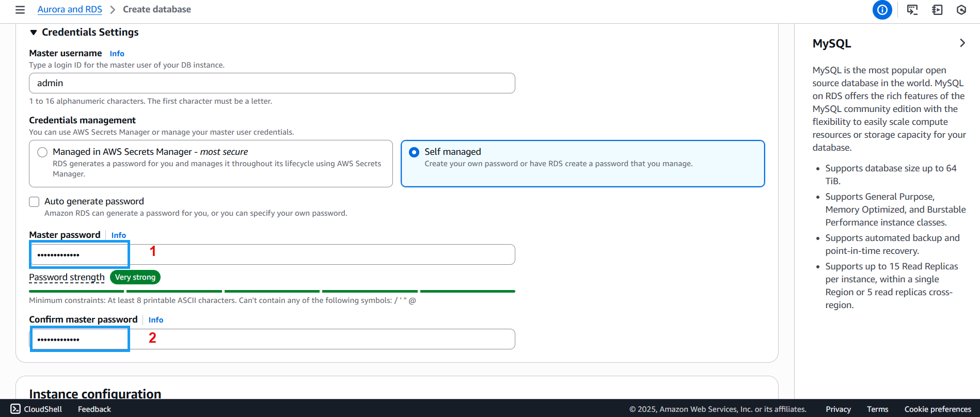The width and height of the screenshot is (980, 417).
Task: Open Cookie preferences in footer
Action: (x=938, y=409)
